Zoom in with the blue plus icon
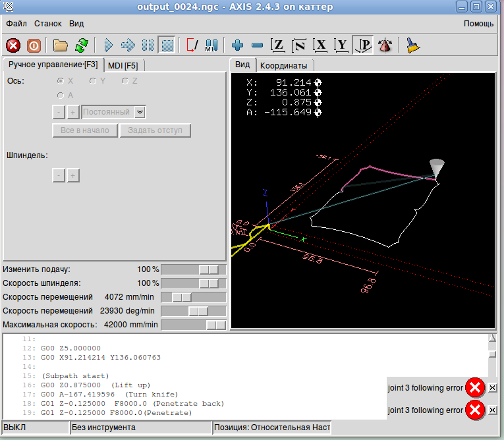Screen dimensions: 504x440 click(238, 45)
